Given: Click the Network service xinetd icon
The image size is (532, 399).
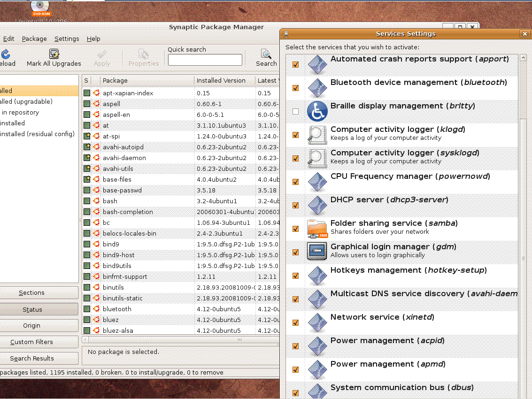Looking at the screenshot, I should coord(317,322).
